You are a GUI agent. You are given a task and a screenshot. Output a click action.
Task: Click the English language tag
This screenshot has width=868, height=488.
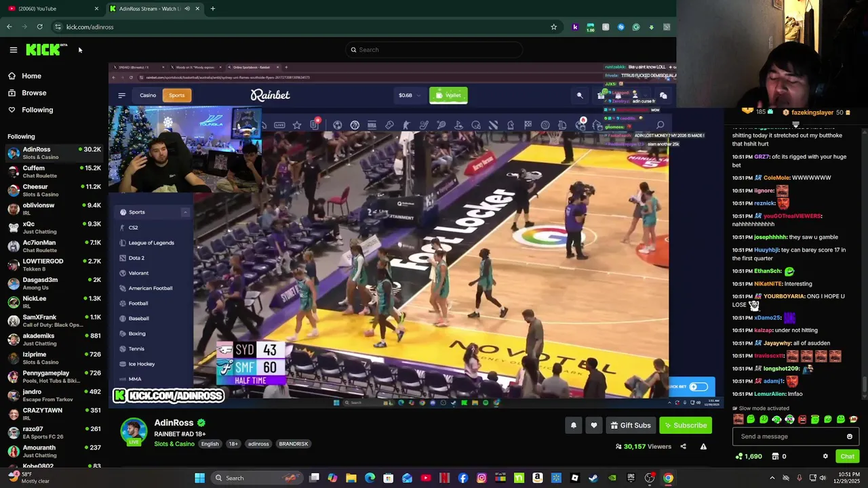[x=210, y=444]
